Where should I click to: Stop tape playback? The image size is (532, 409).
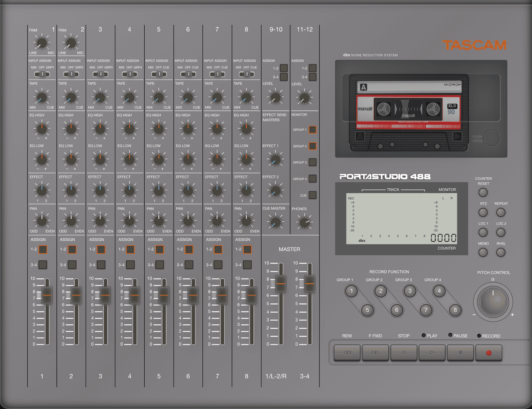pos(404,353)
